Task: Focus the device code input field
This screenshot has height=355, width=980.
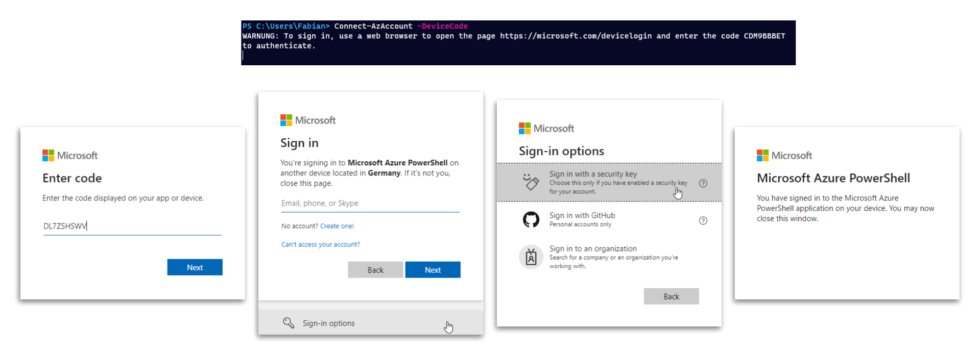Action: coord(132,226)
